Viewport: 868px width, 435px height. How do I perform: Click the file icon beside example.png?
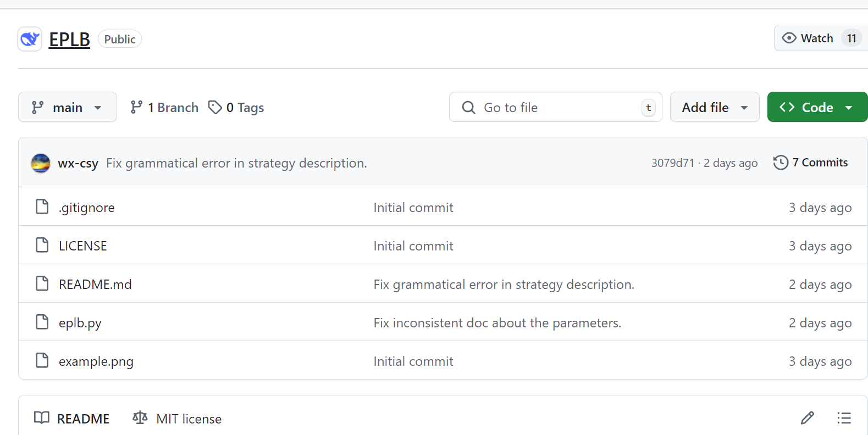(42, 360)
